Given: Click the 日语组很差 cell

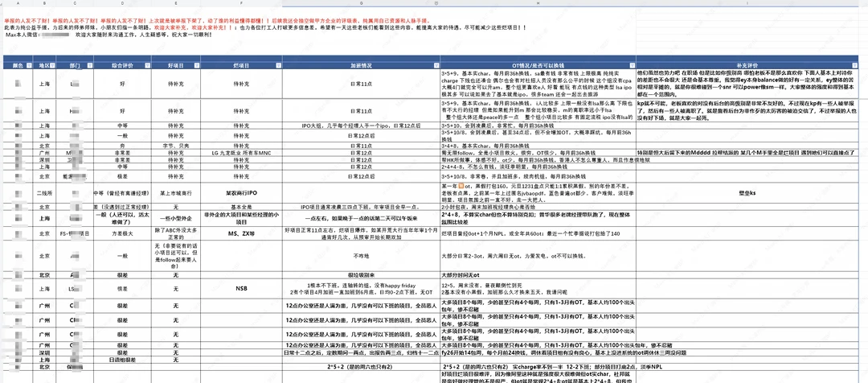Looking at the screenshot, I should pyautogui.click(x=122, y=360).
